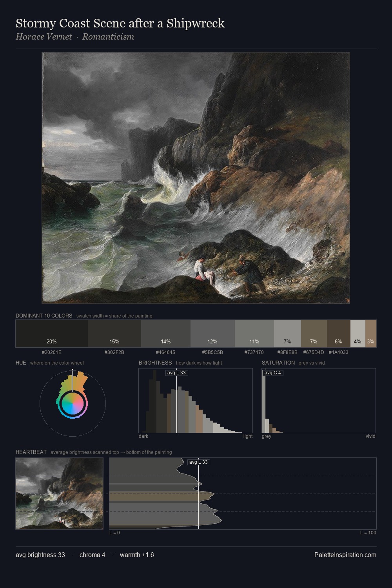Click the '#4A4033' hex code label
The image size is (392, 588).
tap(339, 352)
